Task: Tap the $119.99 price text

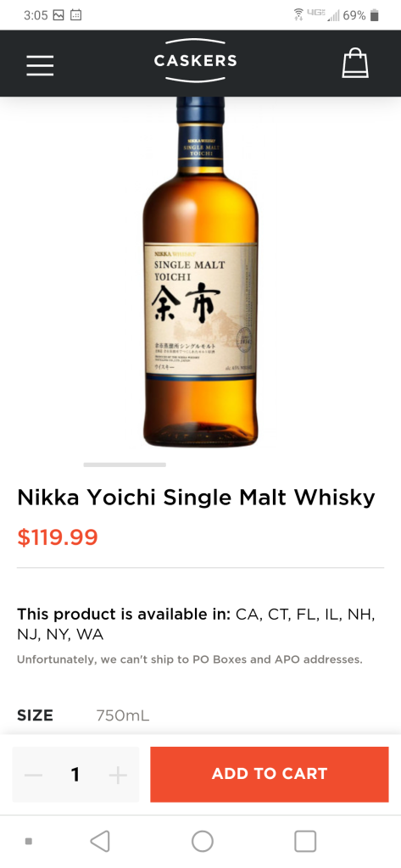Action: point(58,537)
